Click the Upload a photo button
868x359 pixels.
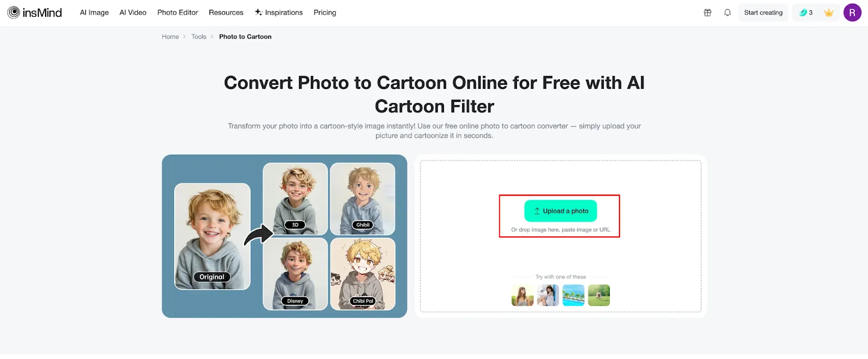560,211
